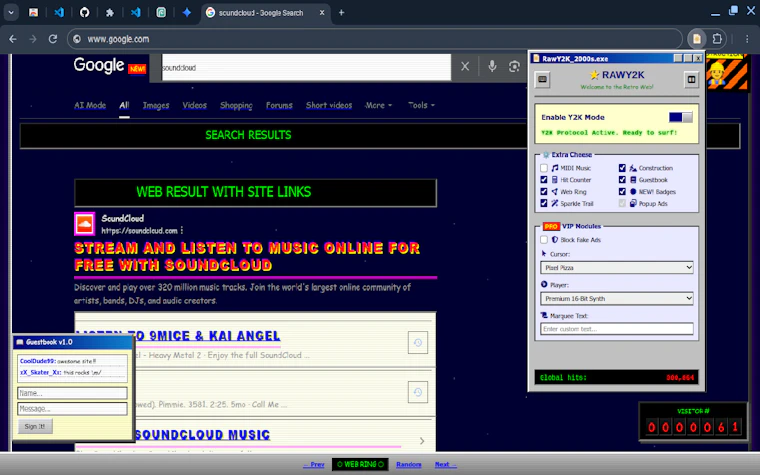Click the Guestbook Message input field
The height and width of the screenshot is (475, 760).
pos(72,409)
